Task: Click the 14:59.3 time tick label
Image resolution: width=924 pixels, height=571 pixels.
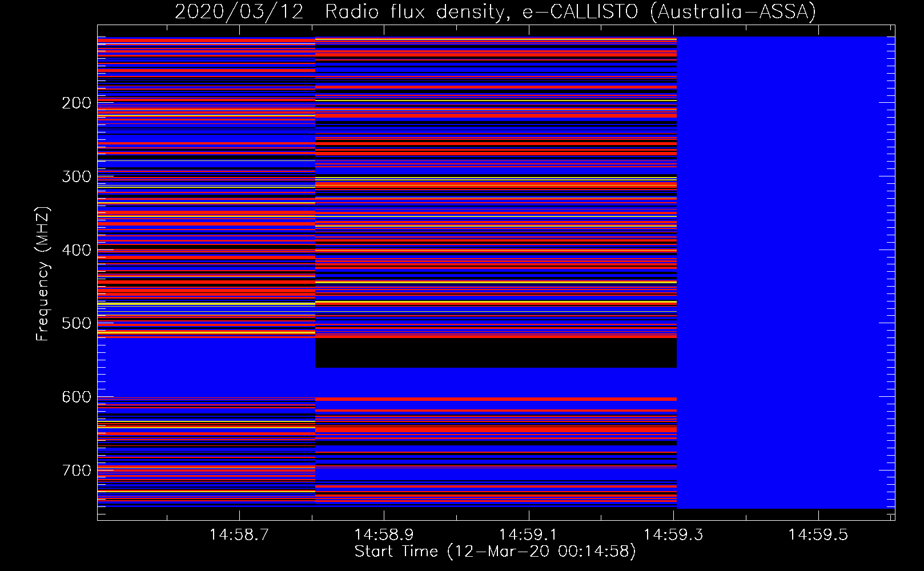Action: [x=673, y=535]
